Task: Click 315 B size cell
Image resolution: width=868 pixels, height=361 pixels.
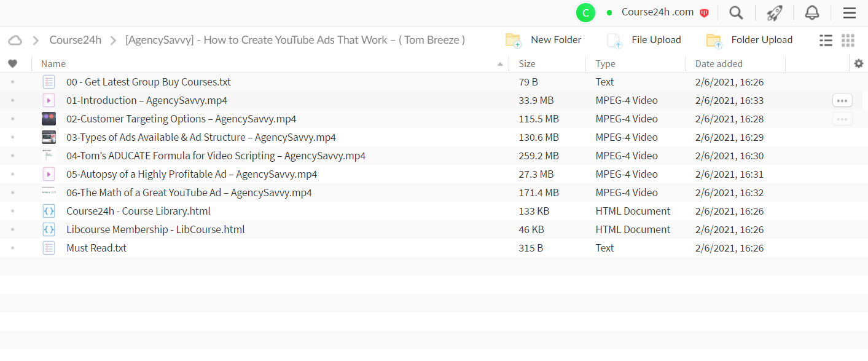Action: pos(531,248)
